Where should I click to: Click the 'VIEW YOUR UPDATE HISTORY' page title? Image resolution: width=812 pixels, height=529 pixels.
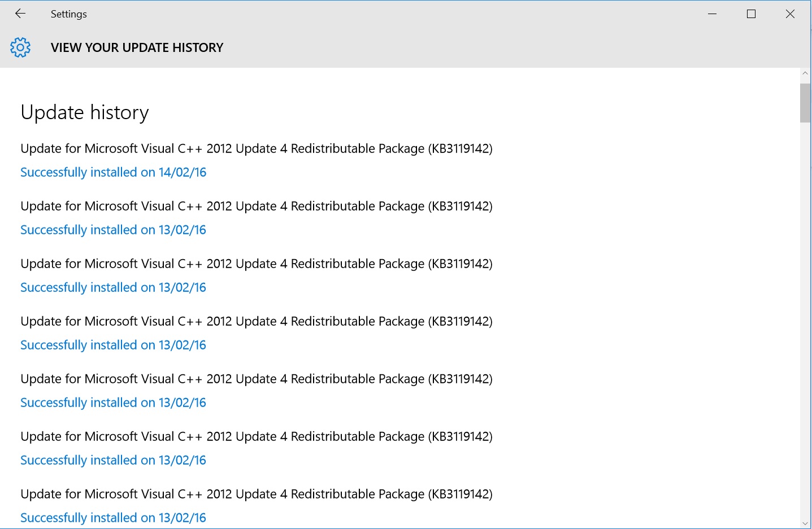point(137,47)
